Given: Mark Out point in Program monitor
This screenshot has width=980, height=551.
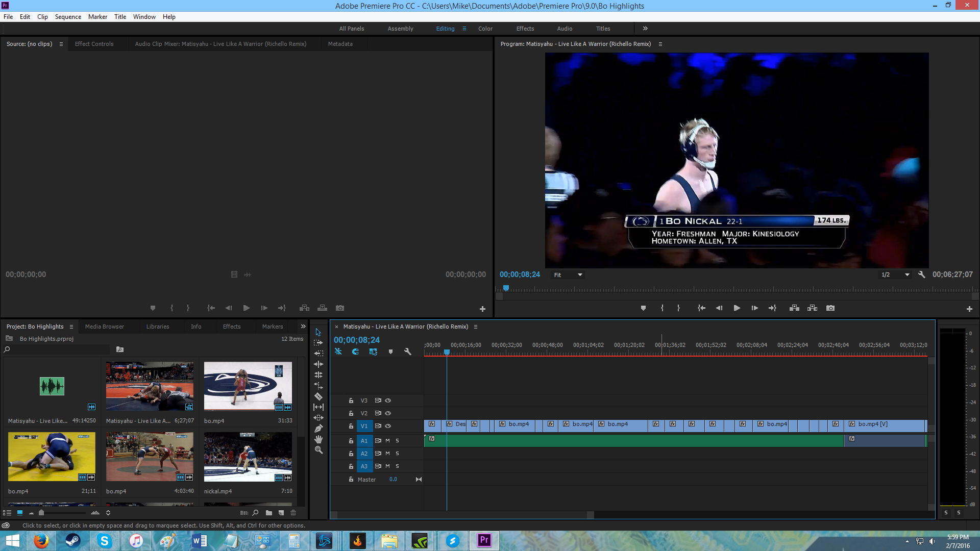Looking at the screenshot, I should tap(678, 308).
